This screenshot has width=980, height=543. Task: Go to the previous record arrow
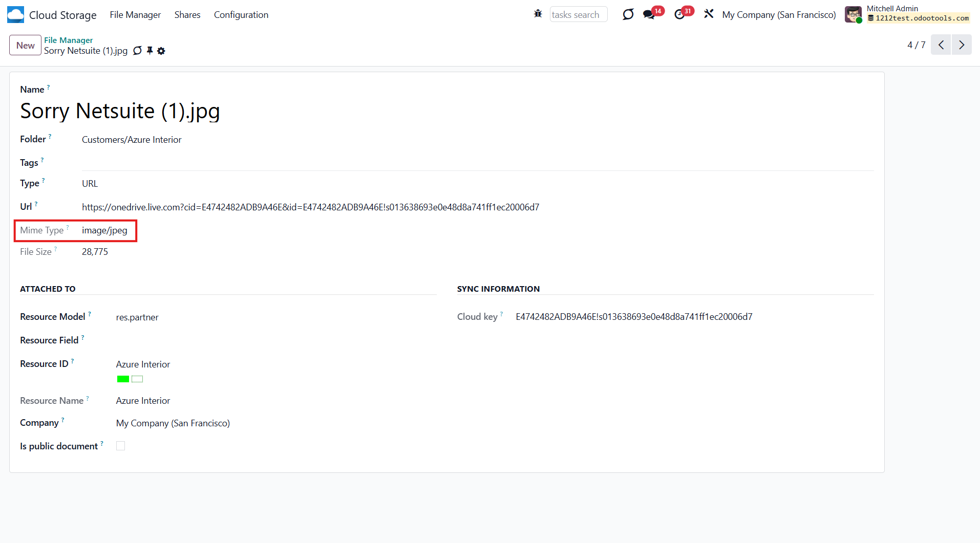941,45
